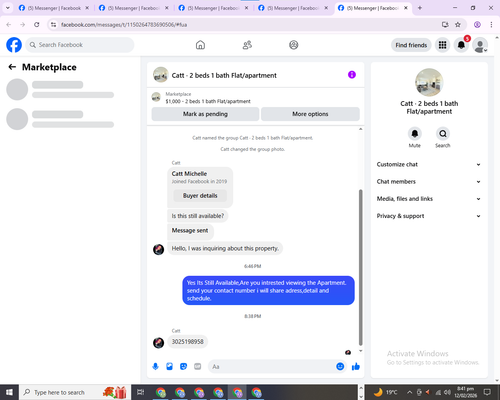The height and width of the screenshot is (400, 500).
Task: Open the Groups icon in top navigation
Action: pyautogui.click(x=294, y=45)
